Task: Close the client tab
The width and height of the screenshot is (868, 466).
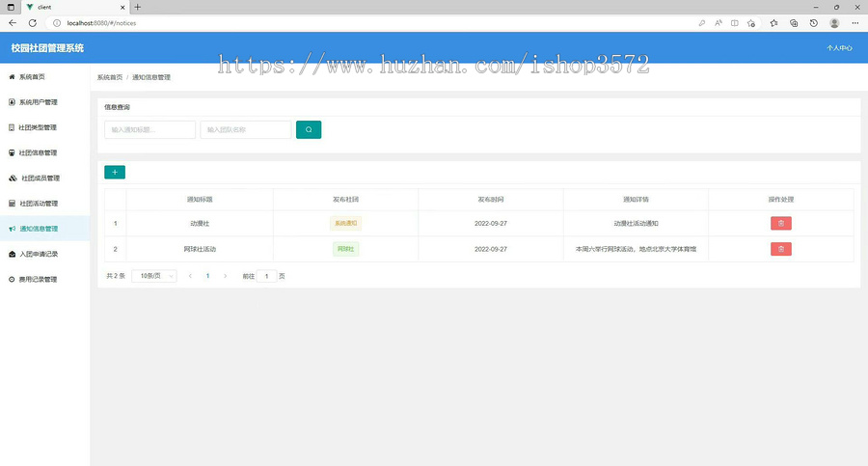Action: [122, 7]
